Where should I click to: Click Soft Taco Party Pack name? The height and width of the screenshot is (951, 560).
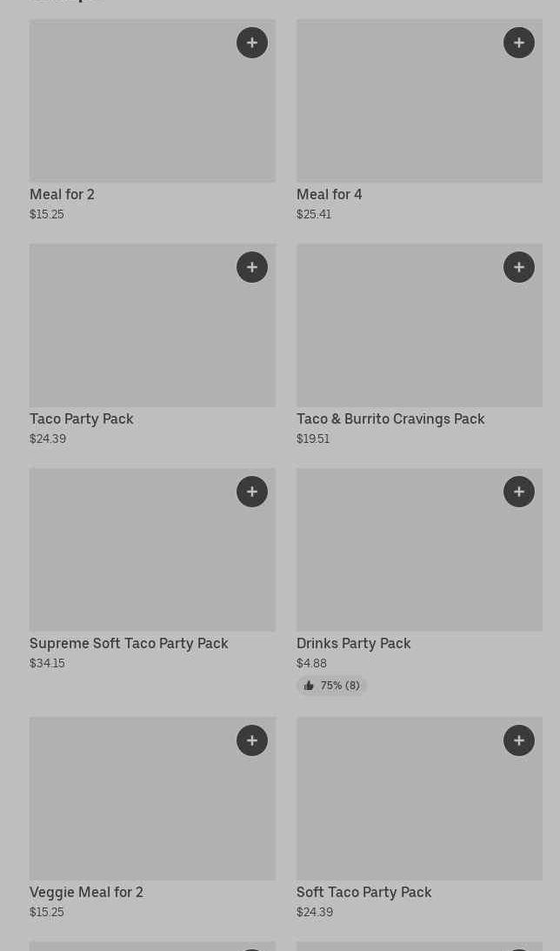point(363,892)
